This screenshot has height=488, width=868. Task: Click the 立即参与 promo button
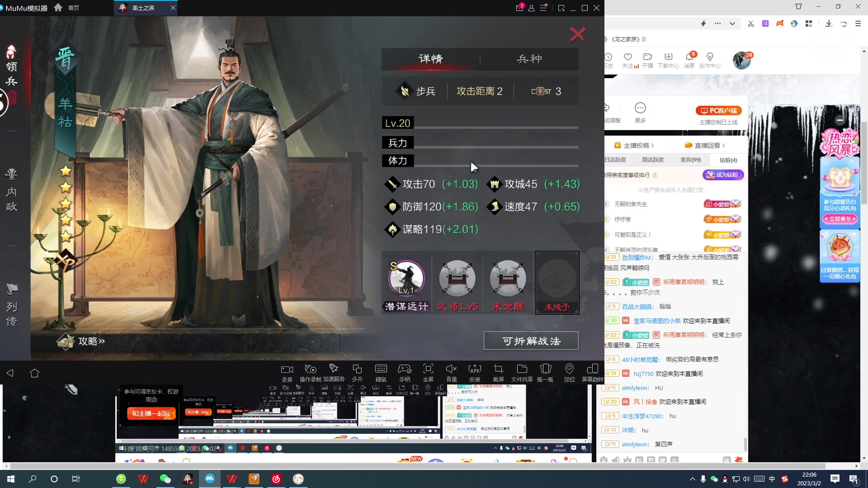(840, 219)
